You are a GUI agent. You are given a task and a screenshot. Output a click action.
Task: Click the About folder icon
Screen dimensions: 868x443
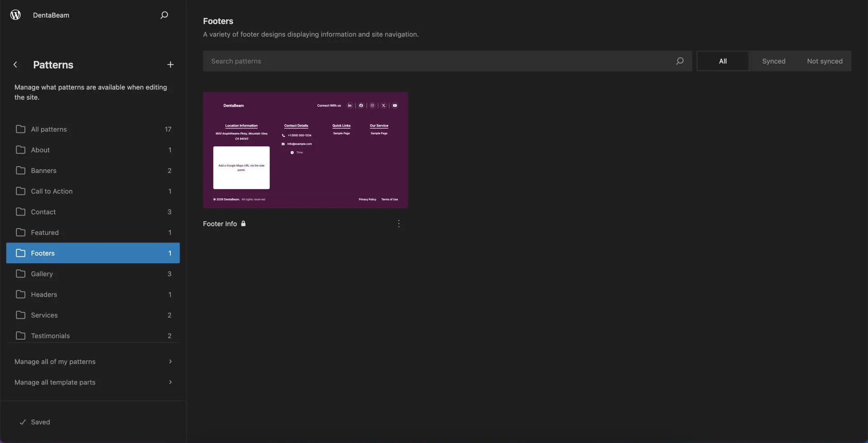click(20, 150)
